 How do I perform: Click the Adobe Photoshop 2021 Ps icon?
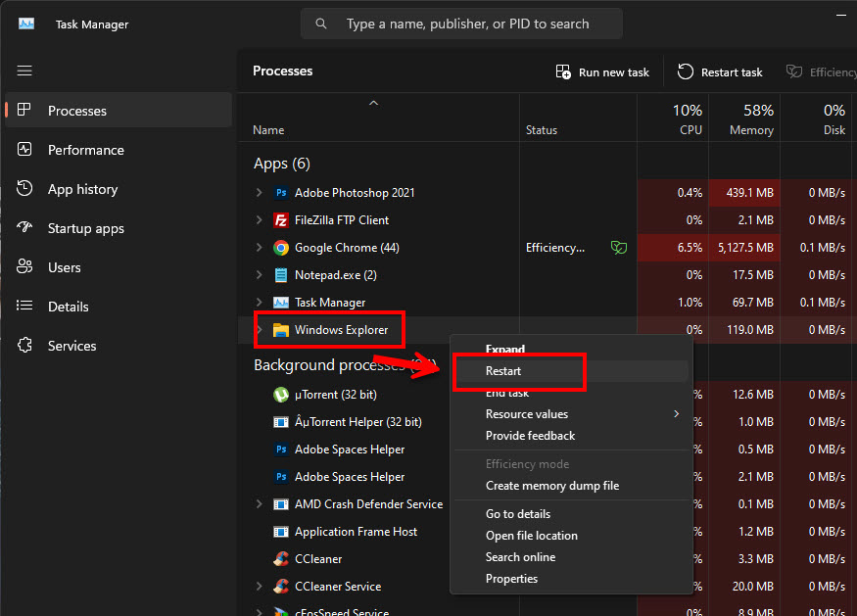[x=281, y=192]
